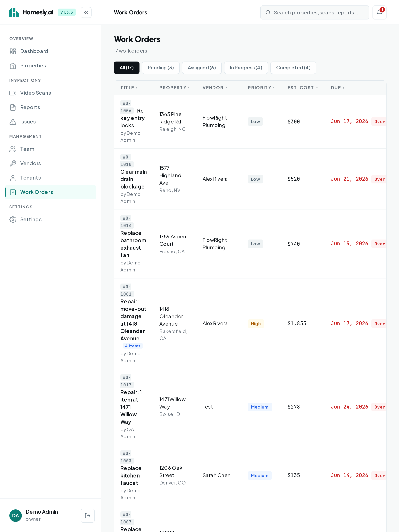This screenshot has width=399, height=532.
Task: Open Vendors management
Action: (50, 163)
